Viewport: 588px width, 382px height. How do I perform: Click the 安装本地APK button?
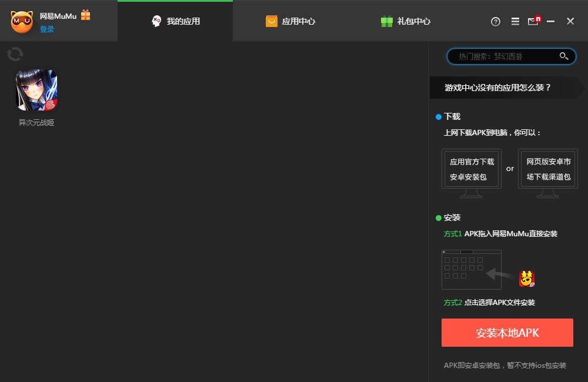pyautogui.click(x=507, y=333)
